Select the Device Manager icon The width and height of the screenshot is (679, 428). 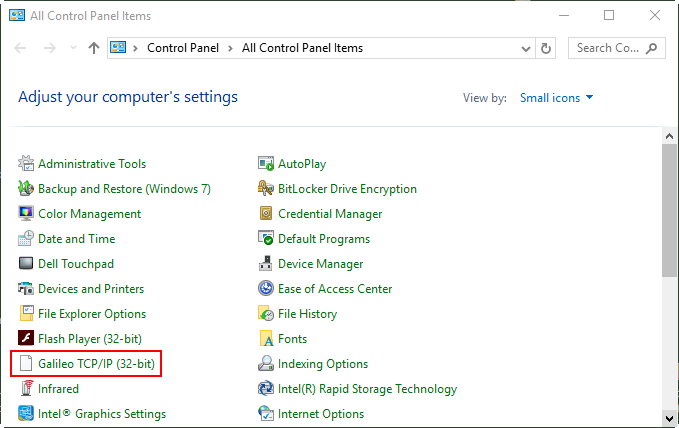point(266,264)
